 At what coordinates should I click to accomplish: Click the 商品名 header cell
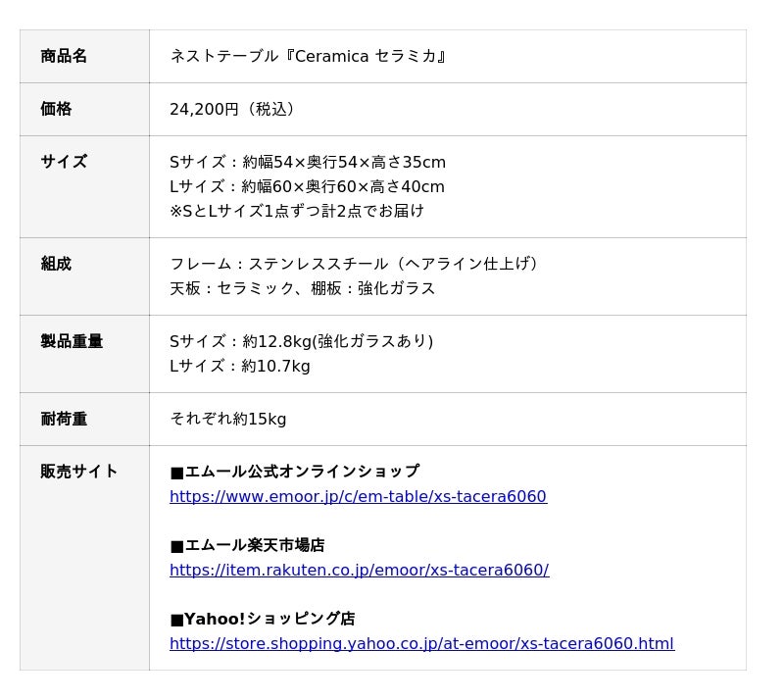(x=84, y=56)
